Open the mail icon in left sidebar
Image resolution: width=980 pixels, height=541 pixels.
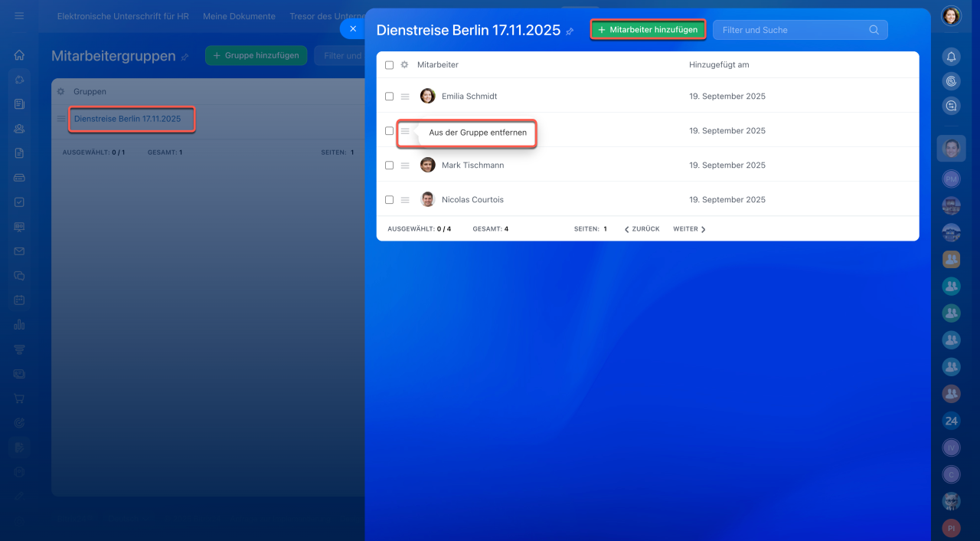click(x=19, y=251)
